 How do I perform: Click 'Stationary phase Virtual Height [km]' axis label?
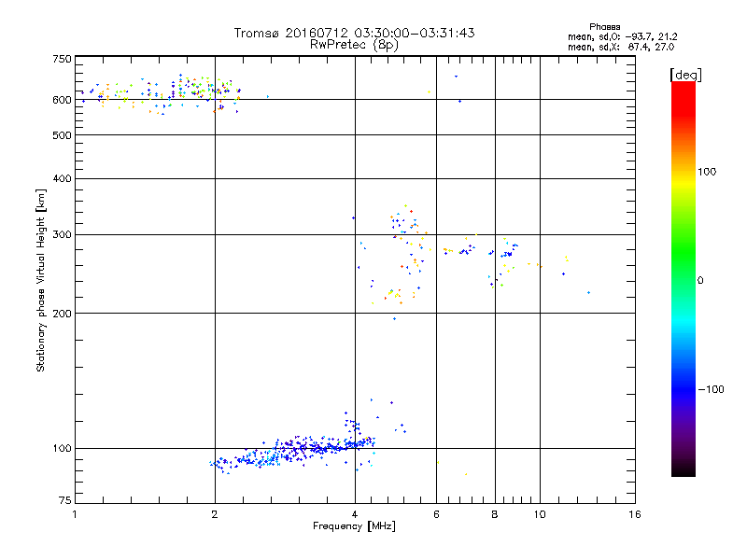pyautogui.click(x=41, y=280)
